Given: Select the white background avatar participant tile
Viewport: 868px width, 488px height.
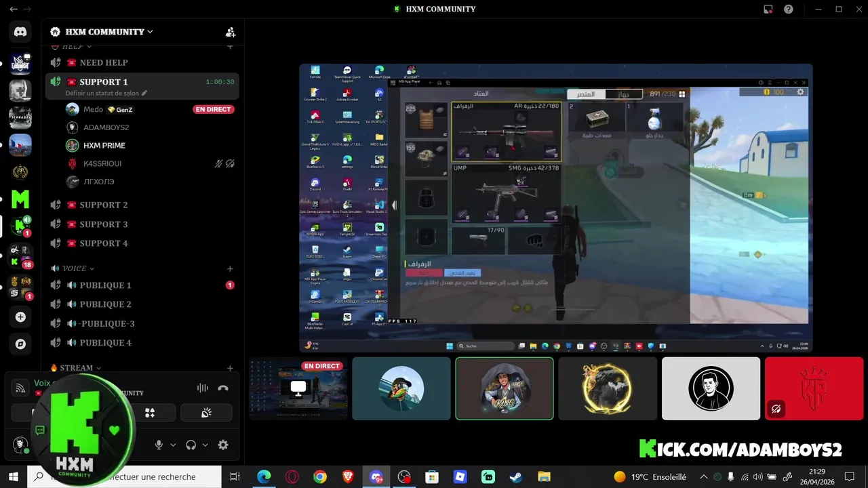Looking at the screenshot, I should [x=711, y=389].
